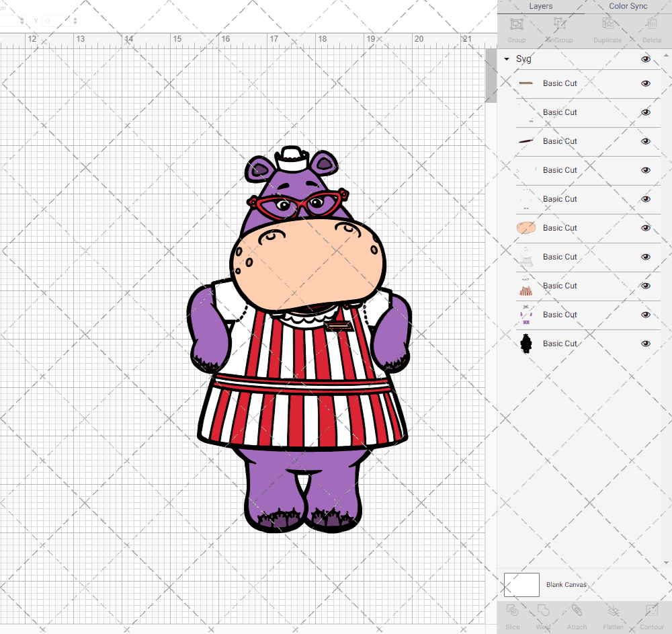Click the Group icon in Layers toolbar
The image size is (672, 634).
(x=516, y=24)
